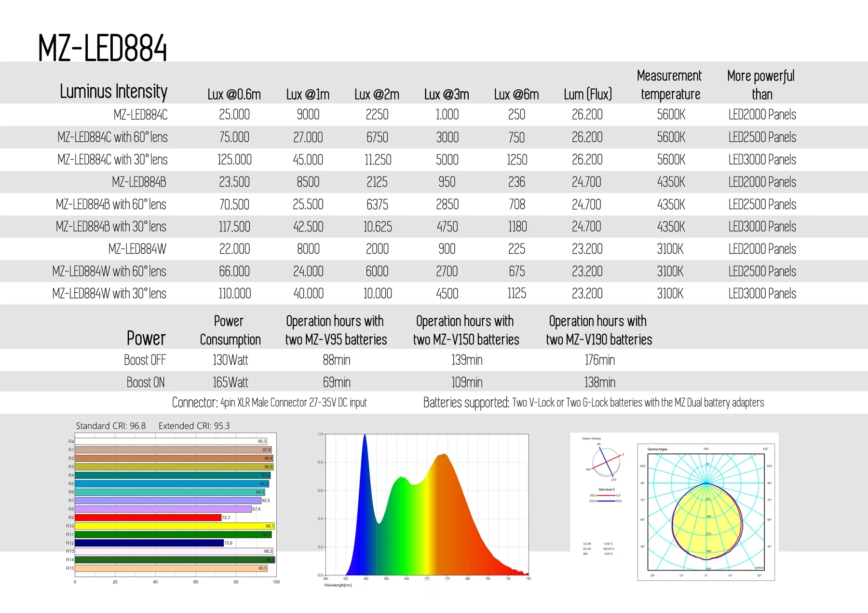
Task: Click the 125.000 lux value
Action: click(x=234, y=160)
